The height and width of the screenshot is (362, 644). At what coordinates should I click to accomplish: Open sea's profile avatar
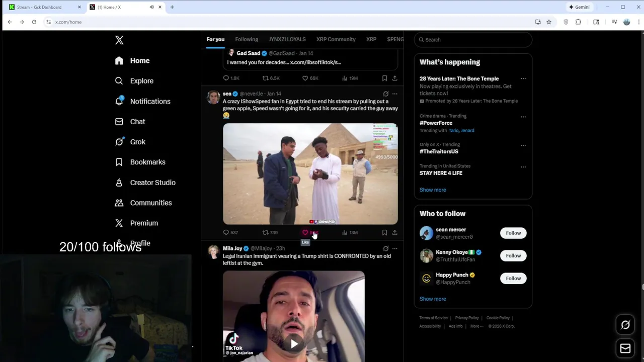pos(213,97)
